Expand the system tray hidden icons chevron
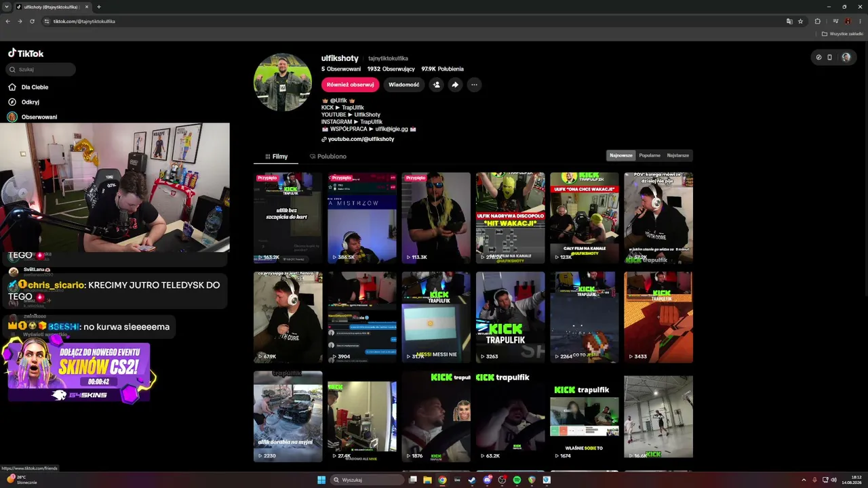The image size is (868, 488). [804, 480]
